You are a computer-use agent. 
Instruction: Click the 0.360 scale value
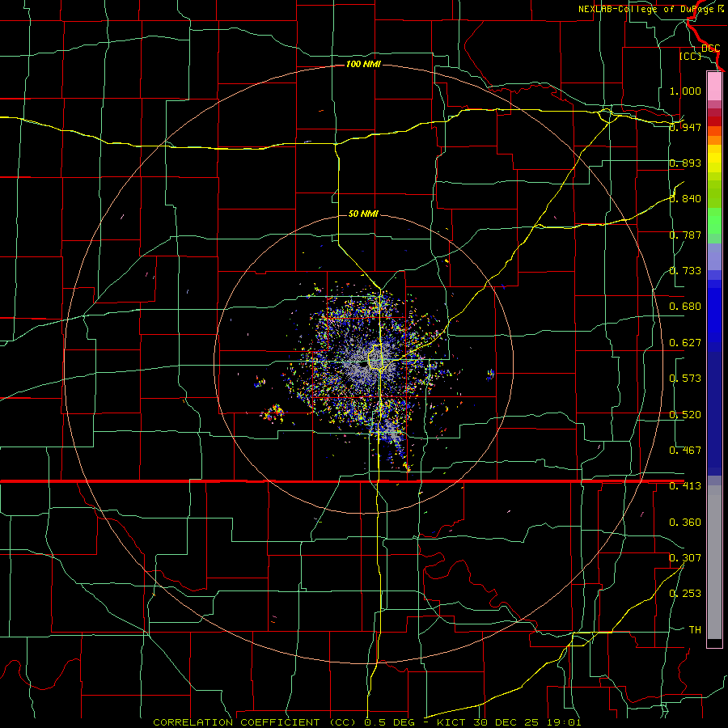685,523
